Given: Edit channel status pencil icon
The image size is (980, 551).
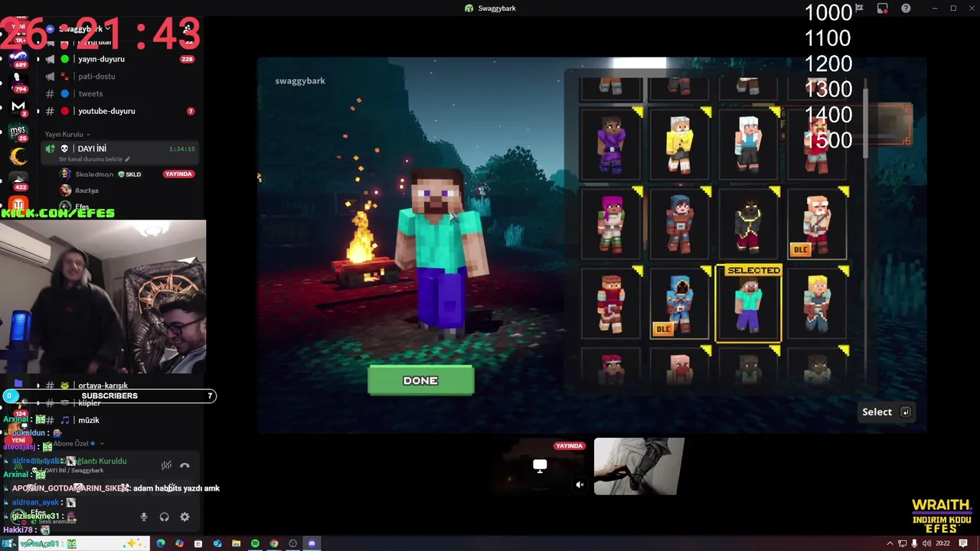Looking at the screenshot, I should [128, 159].
